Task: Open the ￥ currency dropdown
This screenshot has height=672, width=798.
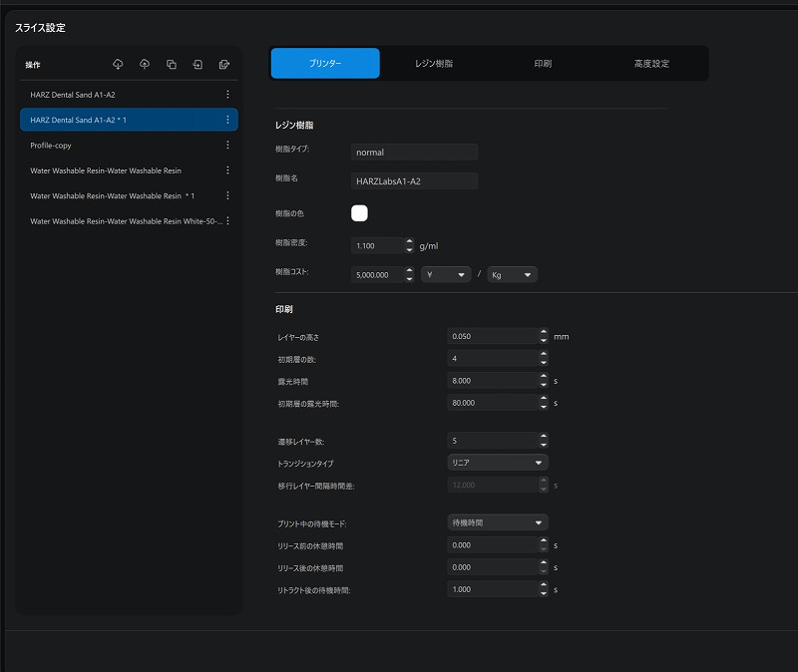Action: pos(445,274)
